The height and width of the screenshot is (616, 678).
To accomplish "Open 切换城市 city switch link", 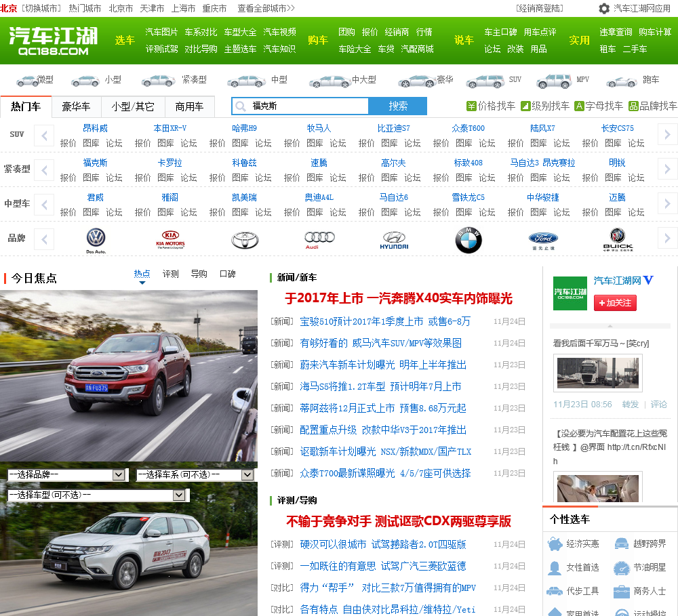I will tap(41, 8).
